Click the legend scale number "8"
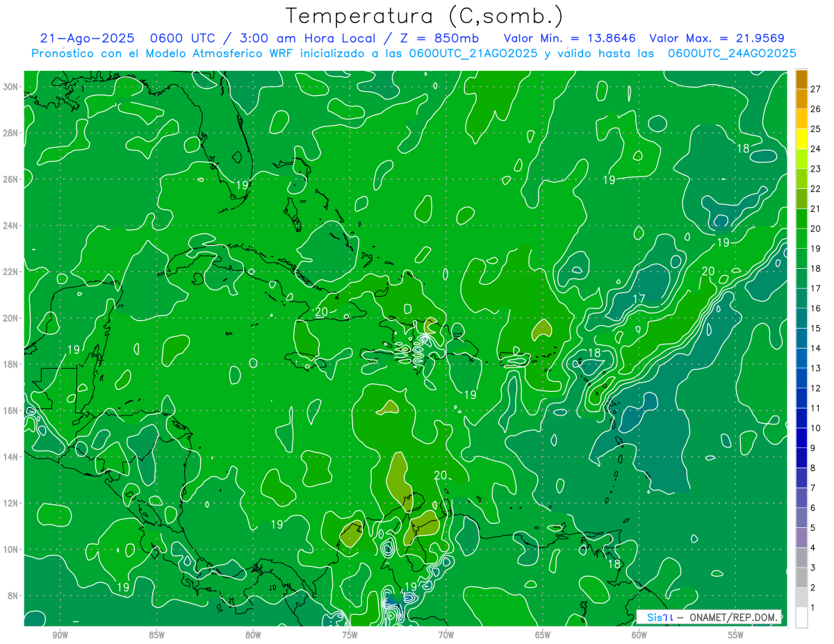834x644 pixels. tap(813, 468)
